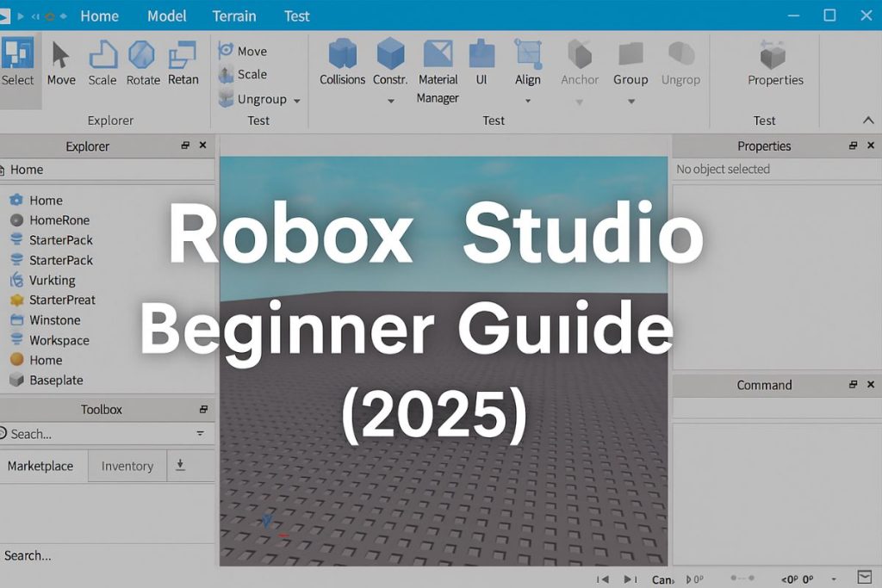Expand the Constr. dropdown menu
Screen dimensions: 882x588
coord(390,101)
